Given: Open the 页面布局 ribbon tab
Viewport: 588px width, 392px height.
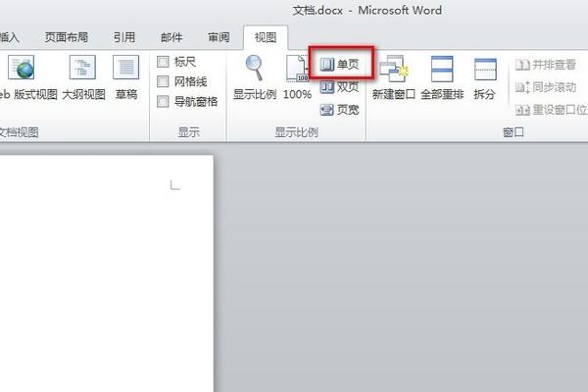Looking at the screenshot, I should [x=67, y=37].
